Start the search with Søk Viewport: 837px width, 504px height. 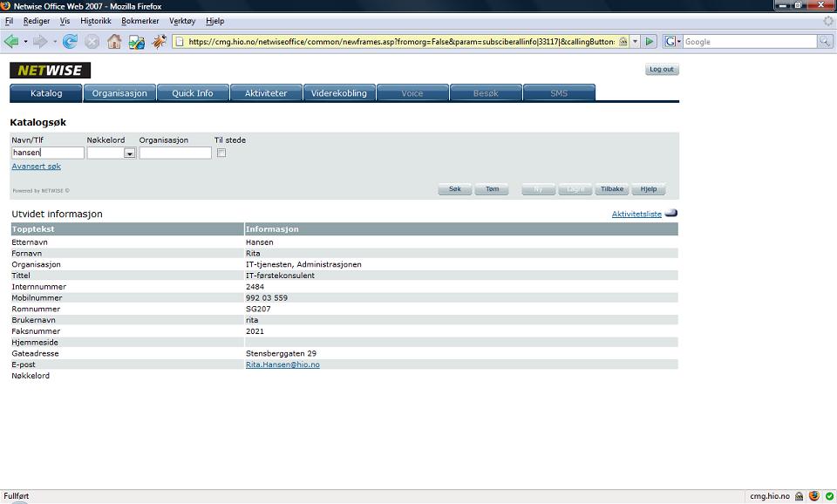[455, 189]
